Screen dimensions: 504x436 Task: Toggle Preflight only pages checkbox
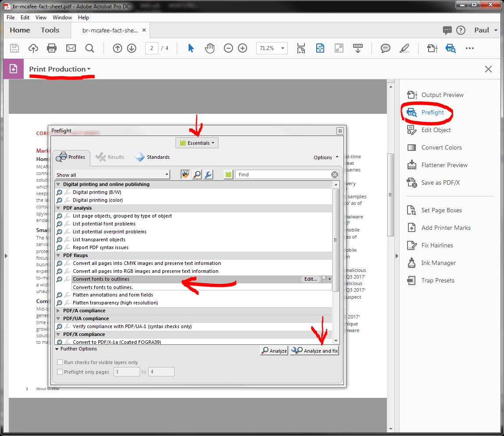60,372
